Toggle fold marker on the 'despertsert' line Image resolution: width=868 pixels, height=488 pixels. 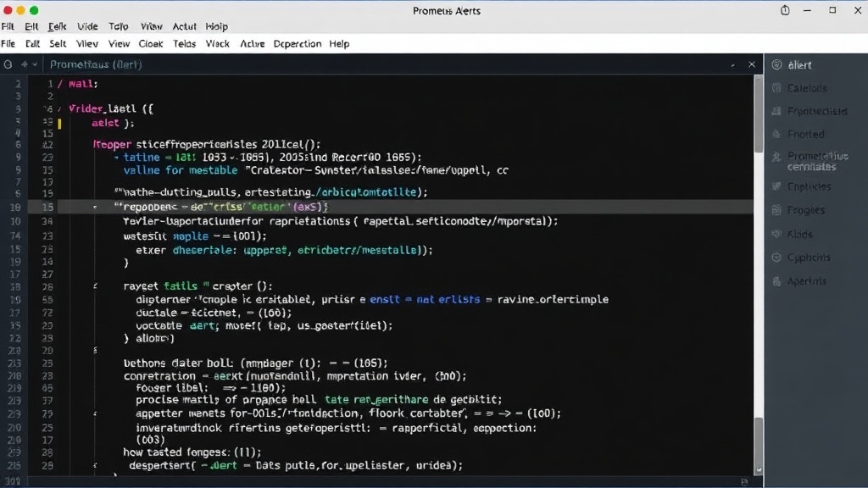95,465
